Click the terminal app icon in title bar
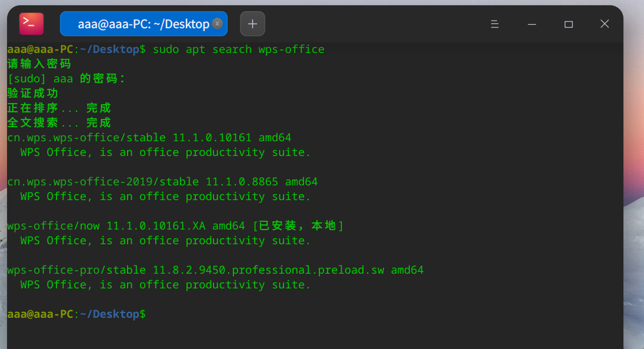The image size is (644, 349). pos(31,24)
